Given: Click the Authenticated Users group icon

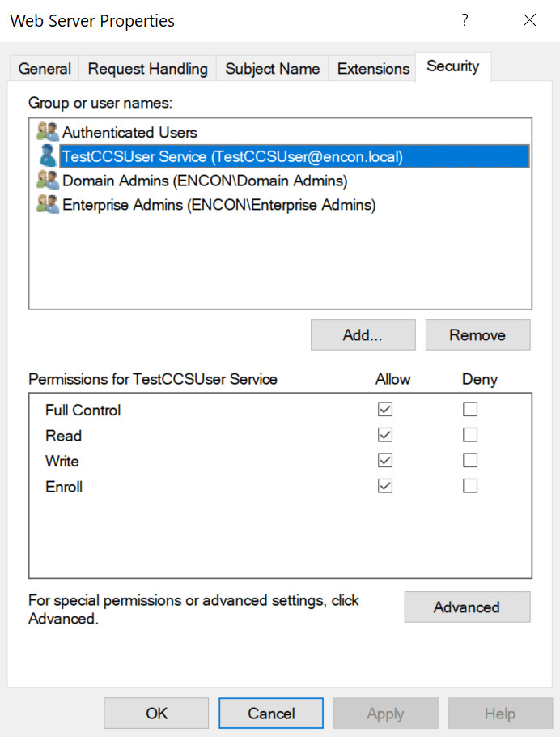Looking at the screenshot, I should [x=48, y=132].
